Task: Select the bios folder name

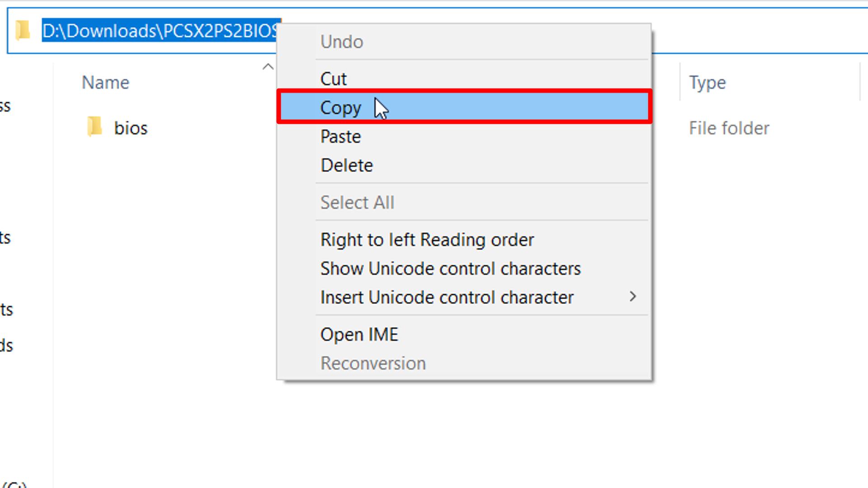Action: [131, 128]
